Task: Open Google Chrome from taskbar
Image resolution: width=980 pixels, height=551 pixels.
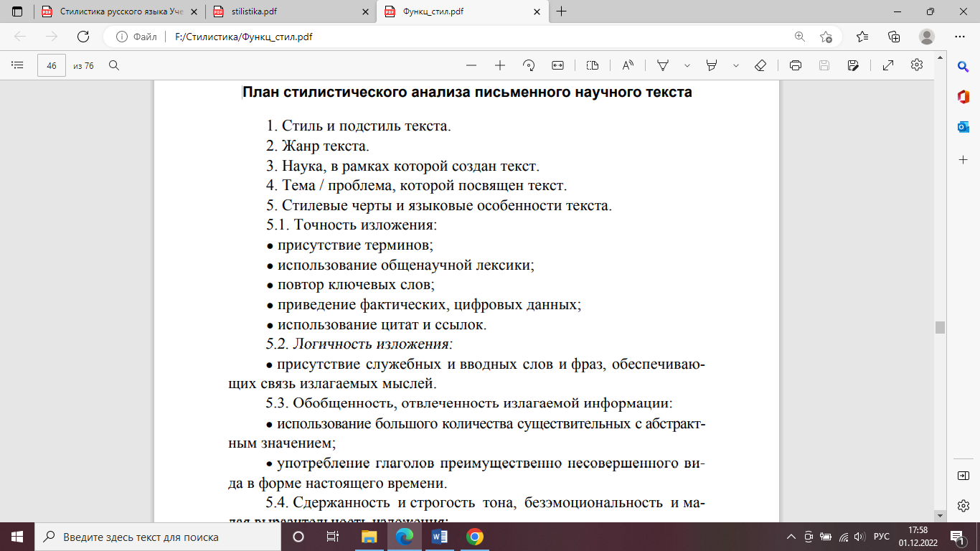Action: point(474,537)
